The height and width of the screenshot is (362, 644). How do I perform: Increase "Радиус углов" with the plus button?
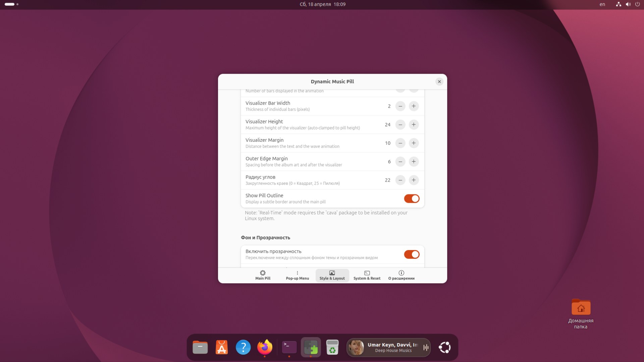(x=414, y=180)
